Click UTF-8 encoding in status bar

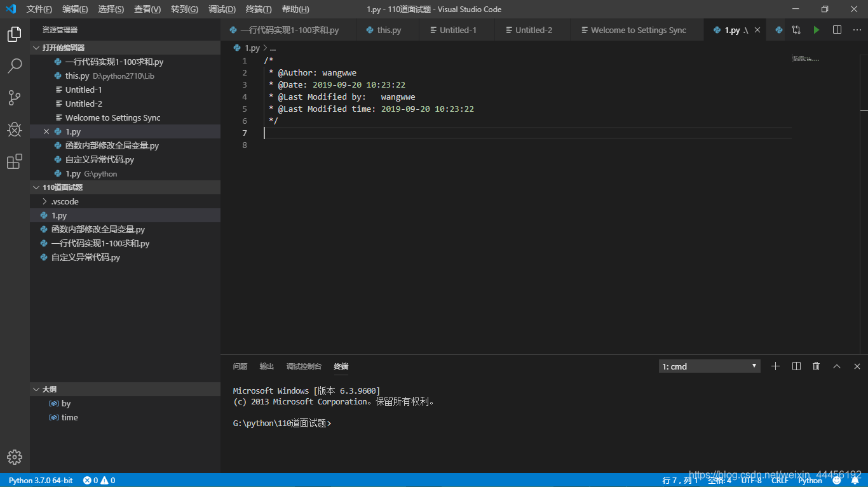coord(751,481)
